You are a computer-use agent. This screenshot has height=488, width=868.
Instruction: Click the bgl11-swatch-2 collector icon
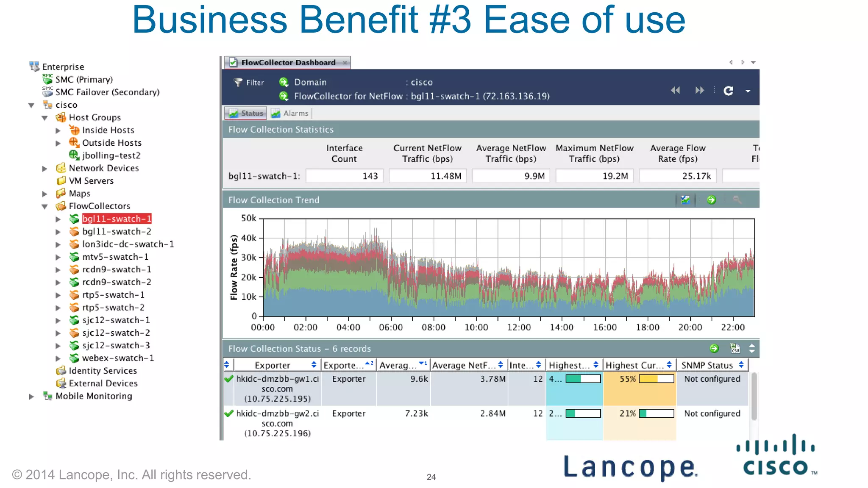point(74,231)
